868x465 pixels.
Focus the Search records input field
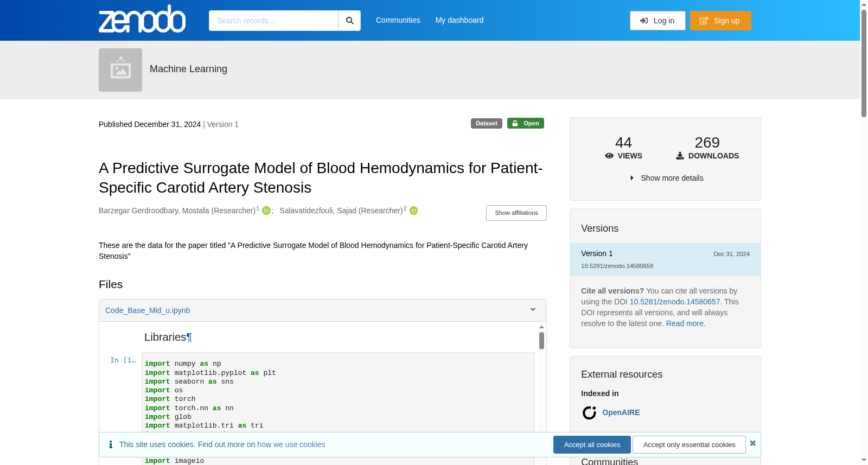273,21
